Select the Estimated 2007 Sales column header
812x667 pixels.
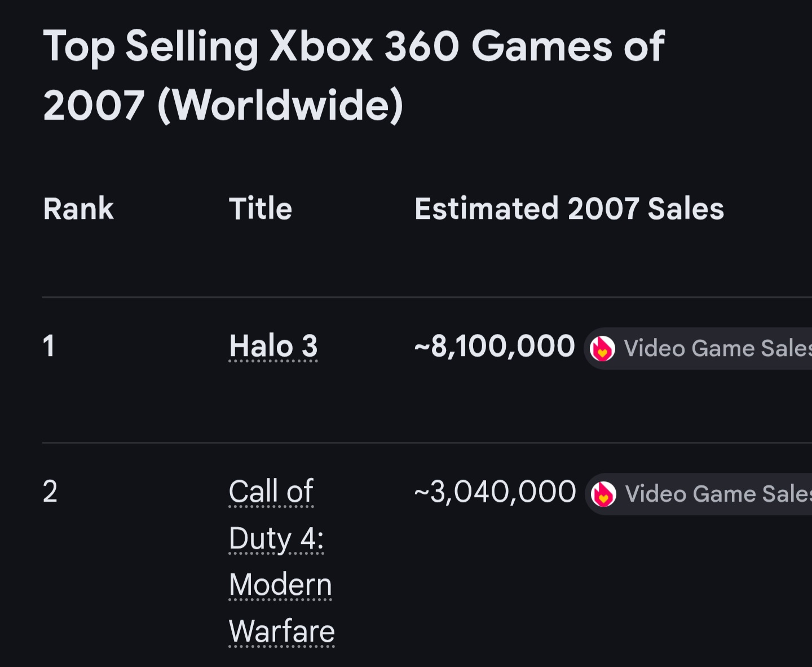coord(569,209)
